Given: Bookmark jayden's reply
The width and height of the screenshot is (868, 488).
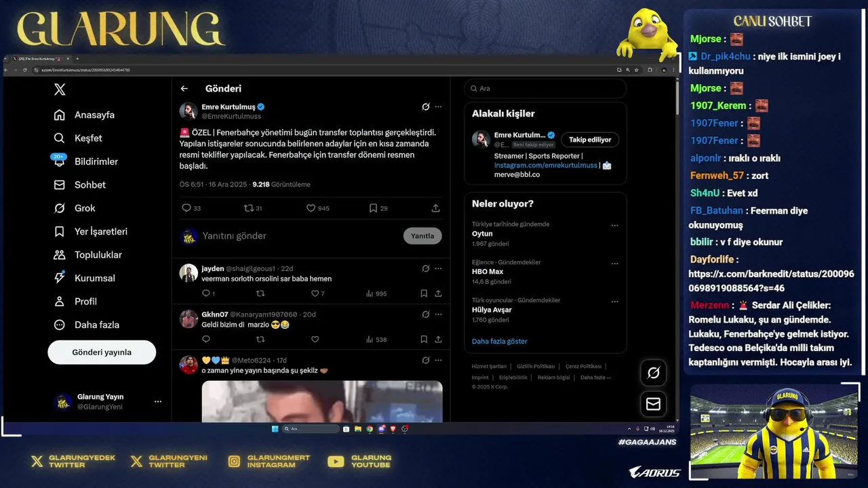Looking at the screenshot, I should tap(424, 293).
